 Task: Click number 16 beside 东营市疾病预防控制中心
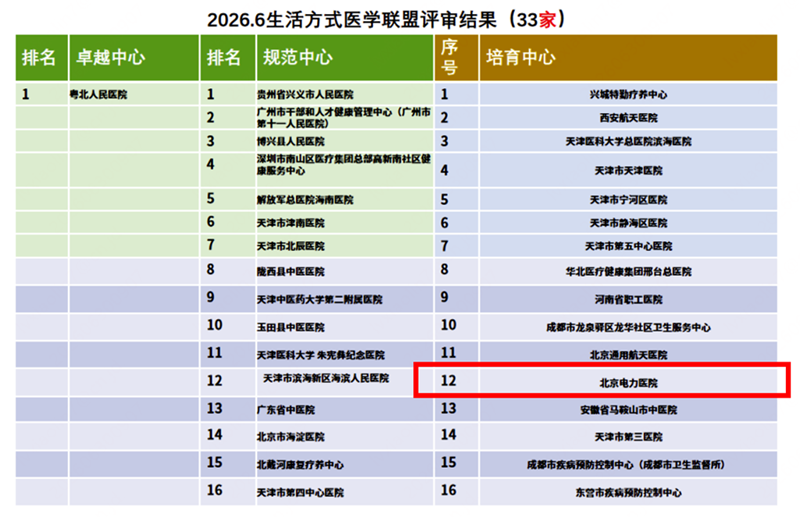click(x=448, y=490)
